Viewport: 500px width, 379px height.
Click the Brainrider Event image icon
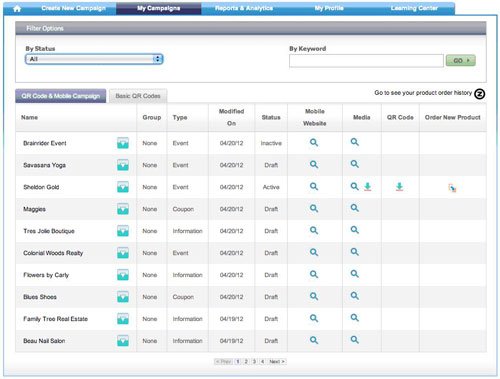coord(123,143)
